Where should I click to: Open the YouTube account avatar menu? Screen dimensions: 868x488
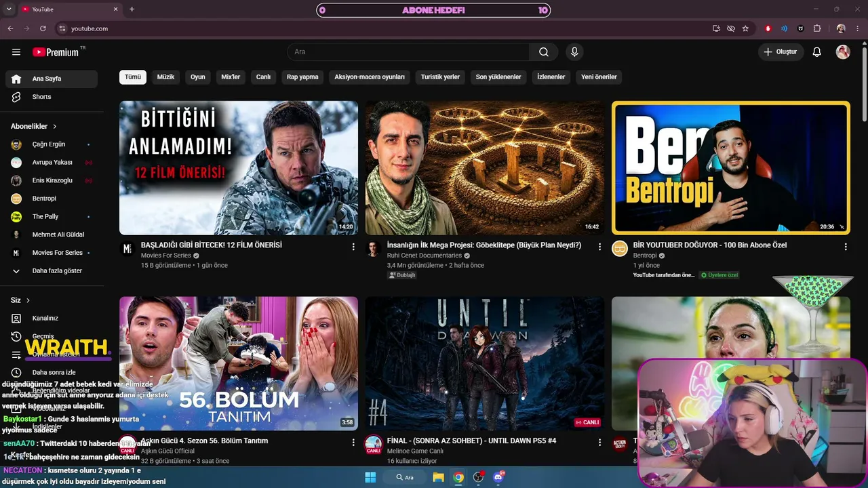843,52
